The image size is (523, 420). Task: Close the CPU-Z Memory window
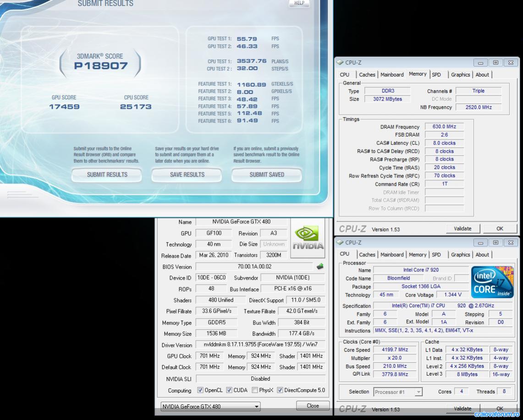point(511,62)
